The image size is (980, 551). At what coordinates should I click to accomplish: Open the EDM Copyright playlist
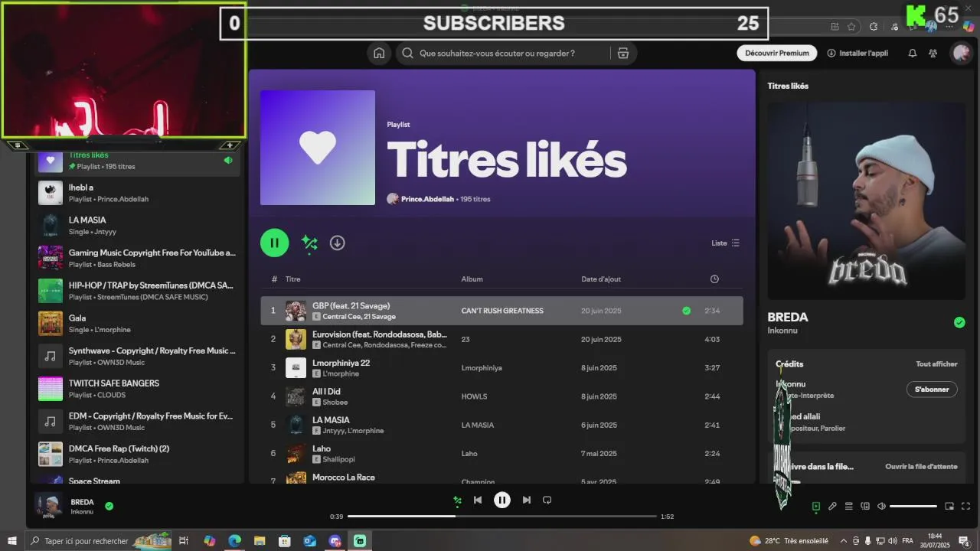[x=138, y=422]
